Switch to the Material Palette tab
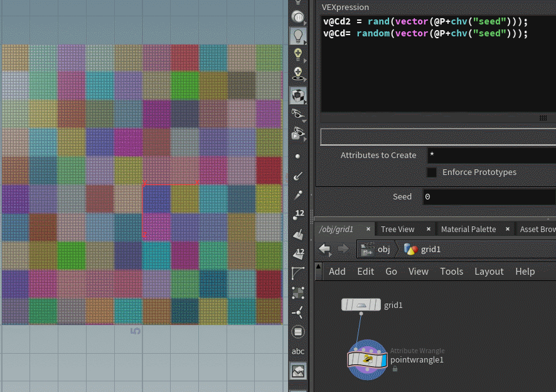 pos(468,229)
